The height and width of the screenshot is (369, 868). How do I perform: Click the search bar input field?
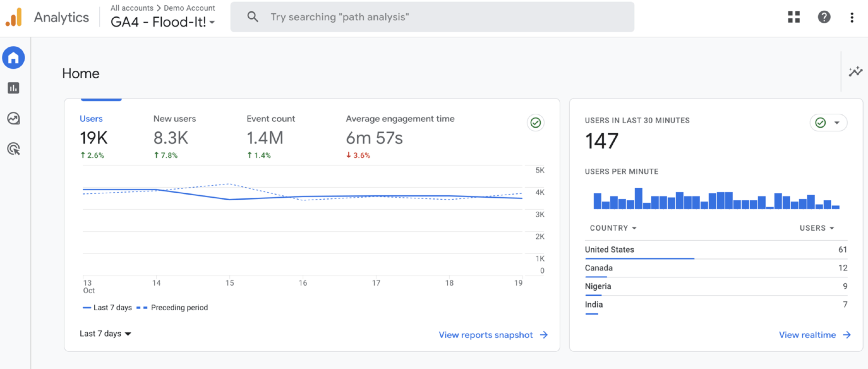click(432, 17)
